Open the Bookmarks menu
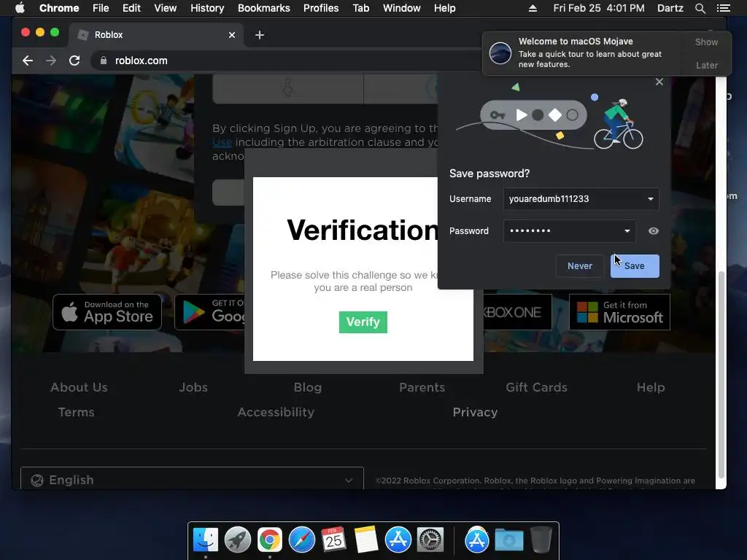Image resolution: width=747 pixels, height=560 pixels. click(x=264, y=8)
